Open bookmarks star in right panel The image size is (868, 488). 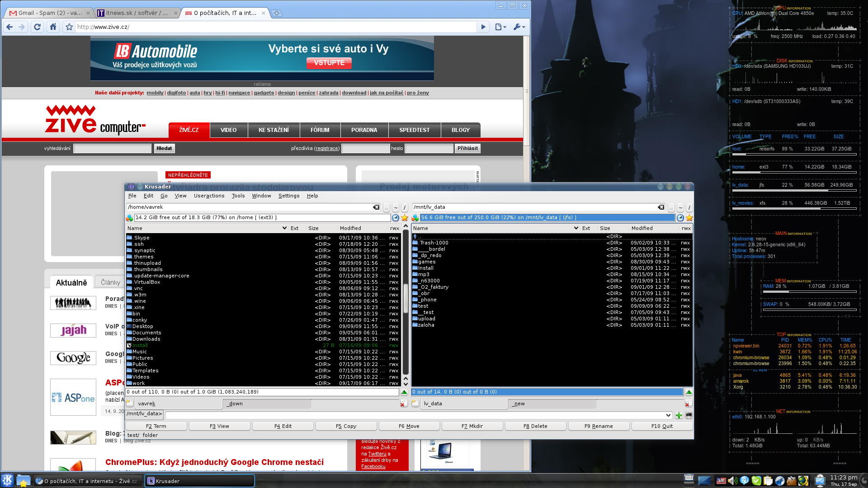point(689,218)
